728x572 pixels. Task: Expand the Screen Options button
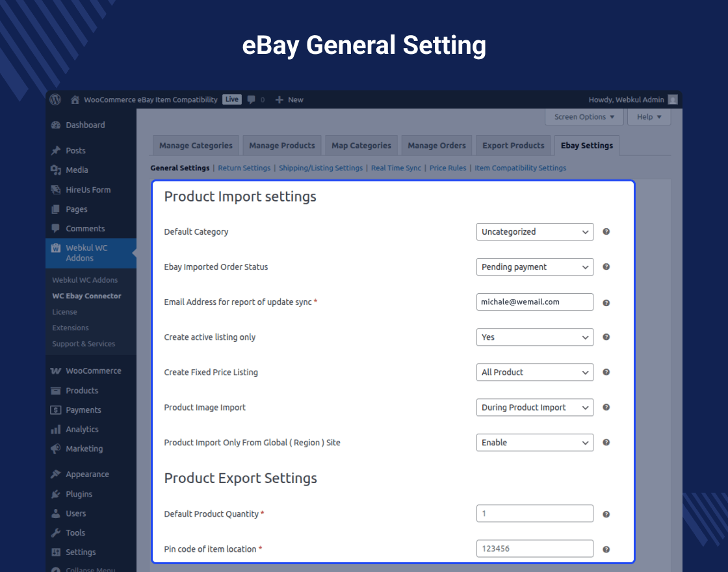coord(584,117)
